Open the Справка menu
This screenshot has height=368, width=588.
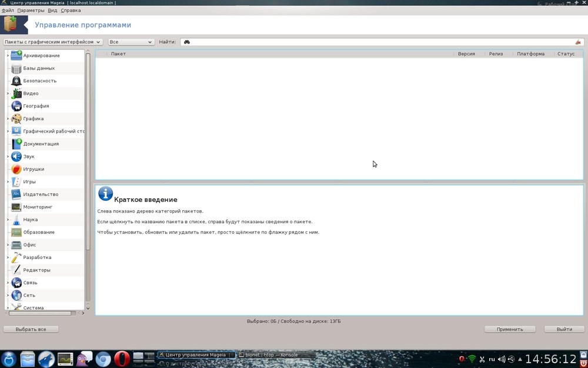tap(71, 11)
